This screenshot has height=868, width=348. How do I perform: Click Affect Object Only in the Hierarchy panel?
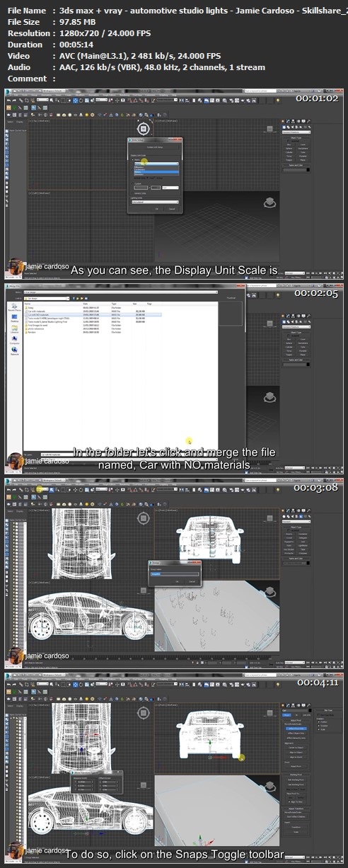[x=296, y=733]
